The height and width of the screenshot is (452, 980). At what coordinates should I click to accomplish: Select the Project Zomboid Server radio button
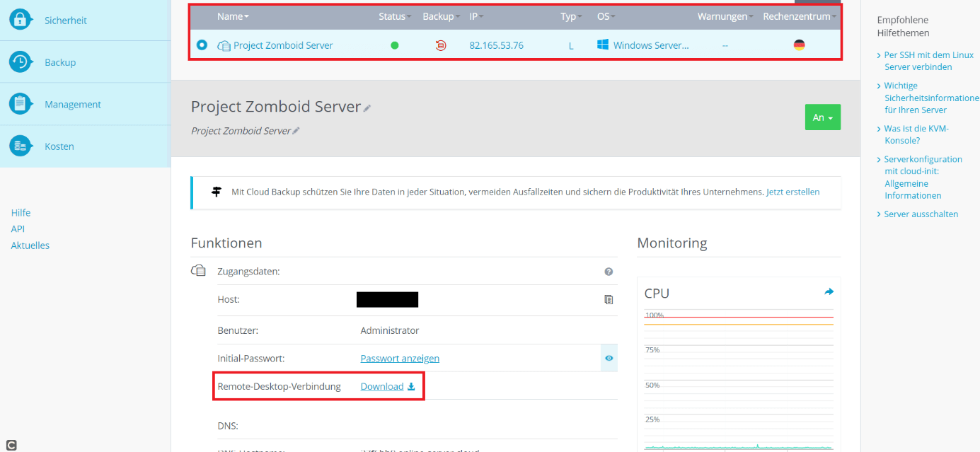[x=202, y=45]
